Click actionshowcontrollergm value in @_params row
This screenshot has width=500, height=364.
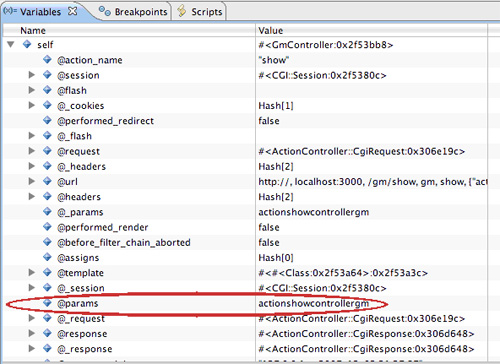point(314,212)
